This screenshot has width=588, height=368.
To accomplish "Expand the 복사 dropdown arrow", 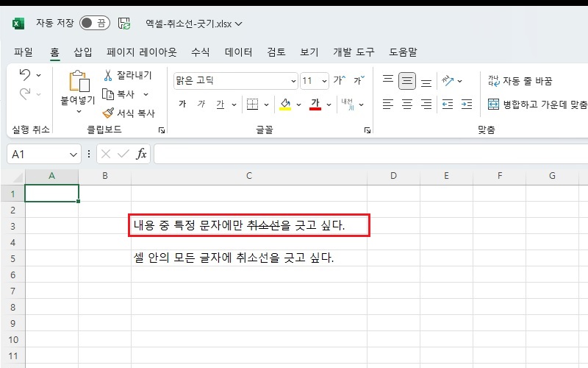I will 146,95.
